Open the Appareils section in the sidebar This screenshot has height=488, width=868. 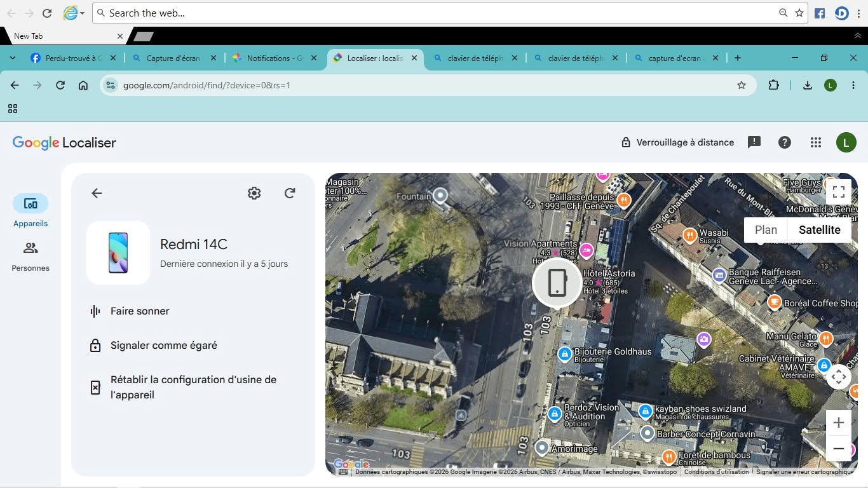(31, 211)
